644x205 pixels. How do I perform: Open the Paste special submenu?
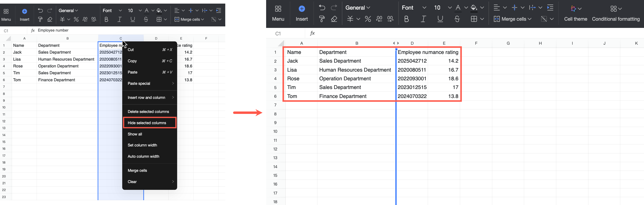150,83
